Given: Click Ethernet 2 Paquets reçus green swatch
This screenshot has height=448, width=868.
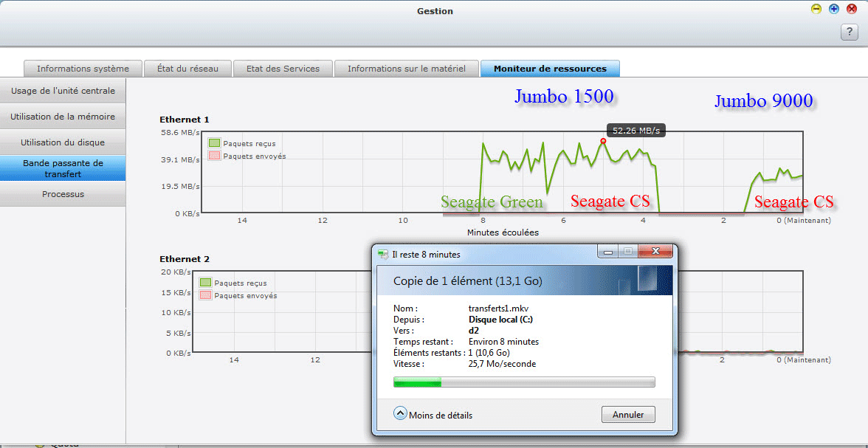Looking at the screenshot, I should click(x=205, y=283).
